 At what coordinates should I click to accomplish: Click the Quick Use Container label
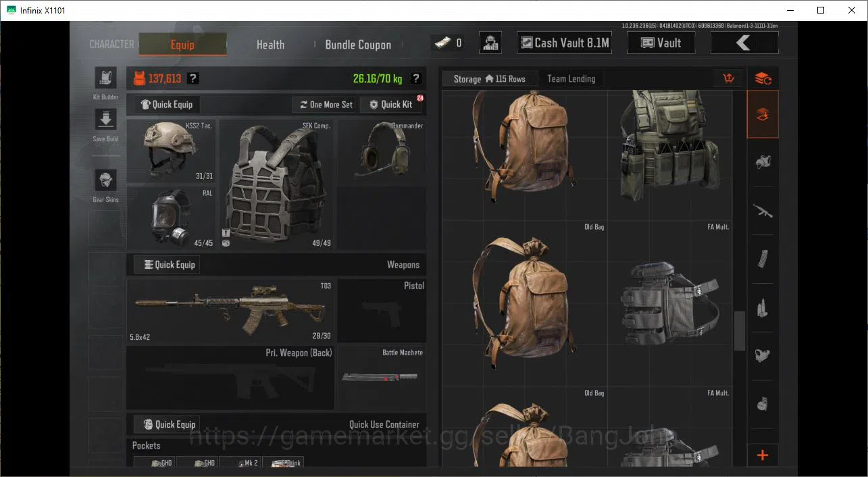click(x=384, y=424)
